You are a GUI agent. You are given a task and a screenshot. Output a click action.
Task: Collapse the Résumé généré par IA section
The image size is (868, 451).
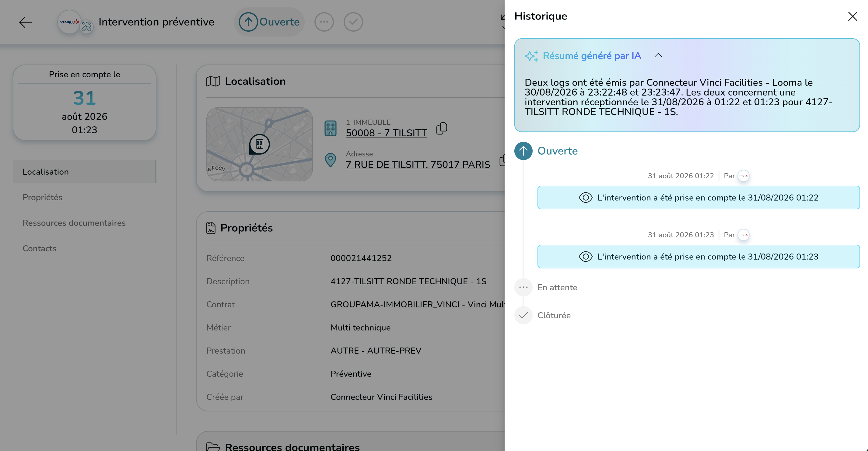[x=658, y=56]
